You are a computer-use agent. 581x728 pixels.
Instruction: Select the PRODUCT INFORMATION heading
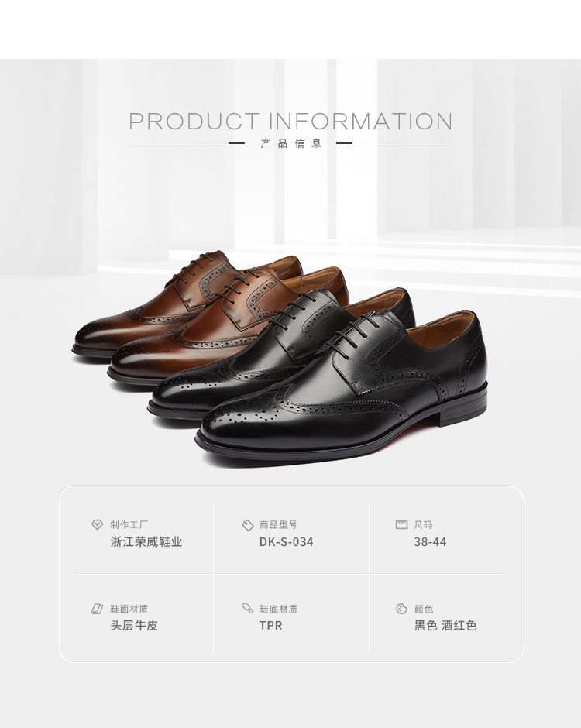coord(290,121)
